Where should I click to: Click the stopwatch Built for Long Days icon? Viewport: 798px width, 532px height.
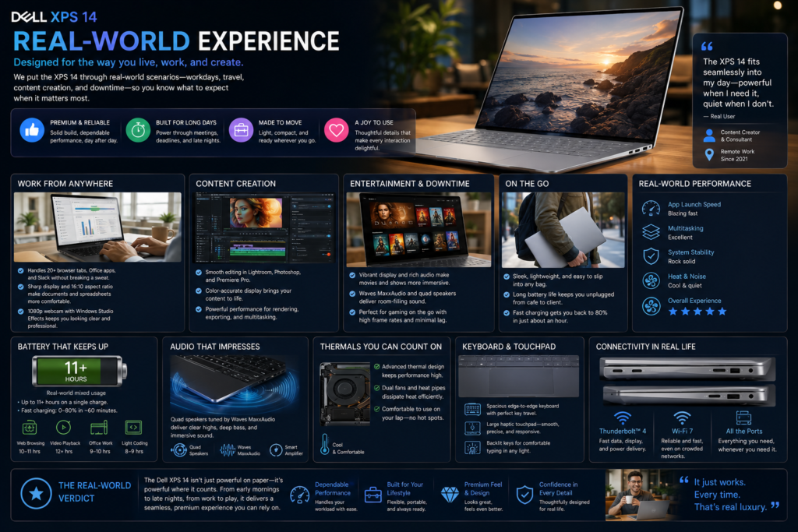[x=138, y=130]
